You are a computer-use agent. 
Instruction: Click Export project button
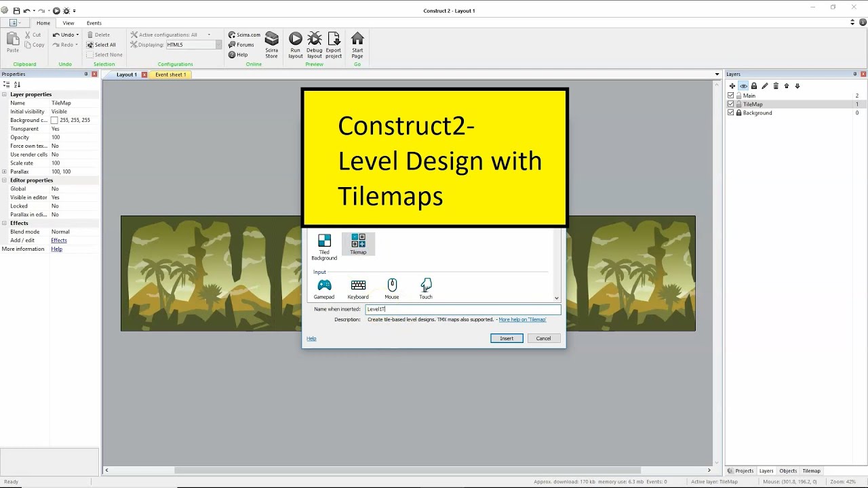coord(334,45)
